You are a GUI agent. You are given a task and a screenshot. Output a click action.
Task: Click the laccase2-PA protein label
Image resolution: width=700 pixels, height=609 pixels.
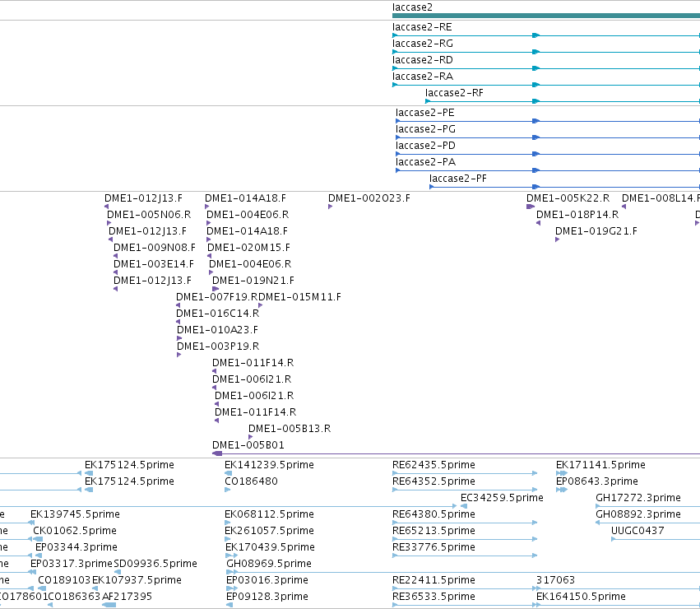tap(425, 162)
